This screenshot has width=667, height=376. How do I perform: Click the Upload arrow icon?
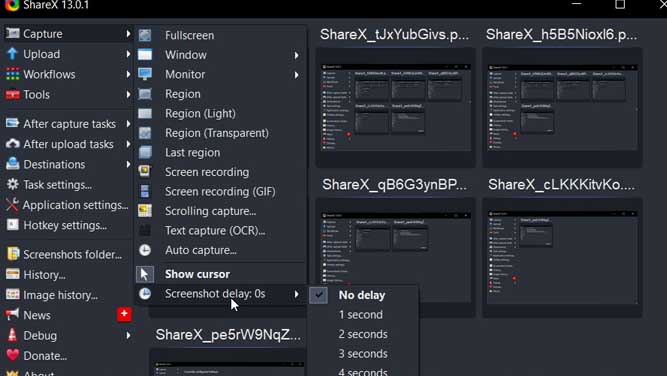[x=12, y=54]
